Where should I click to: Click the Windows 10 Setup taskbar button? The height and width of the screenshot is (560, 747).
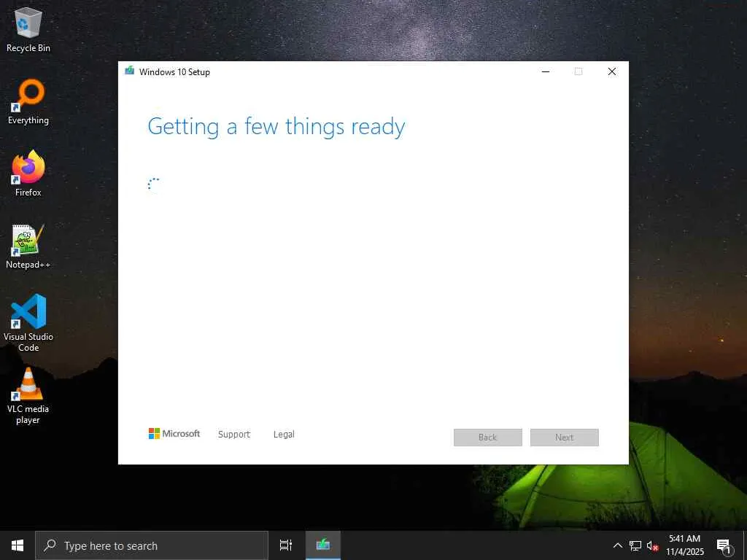pos(323,545)
